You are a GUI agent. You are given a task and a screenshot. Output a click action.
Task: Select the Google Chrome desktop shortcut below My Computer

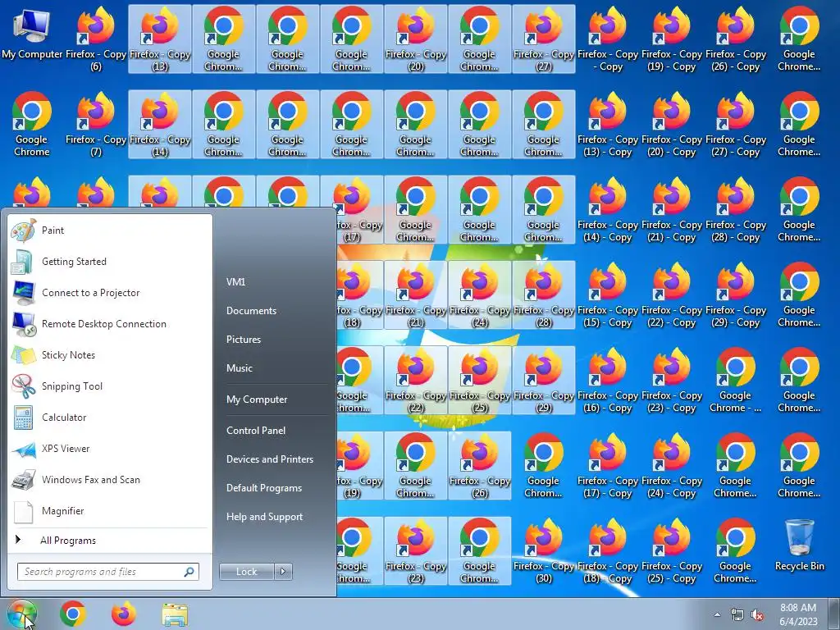pyautogui.click(x=32, y=125)
